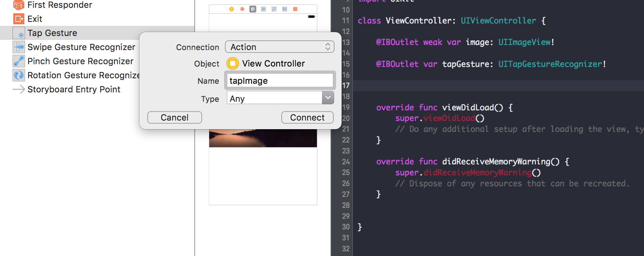
Task: Select the Rotation Gesture icon in scene dock
Action: click(x=284, y=9)
